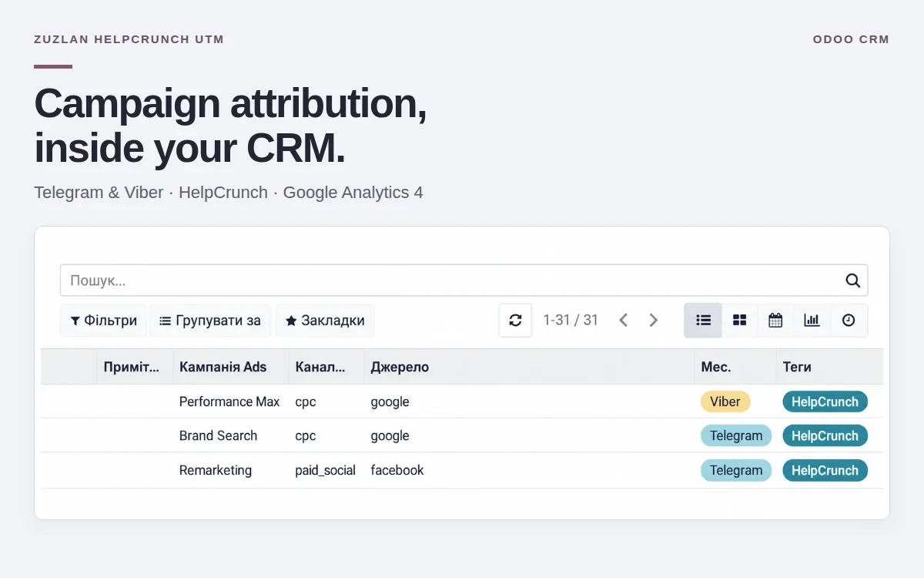The width and height of the screenshot is (924, 578).
Task: Click HelpCrunch tag in Performance Max row
Action: tap(825, 402)
